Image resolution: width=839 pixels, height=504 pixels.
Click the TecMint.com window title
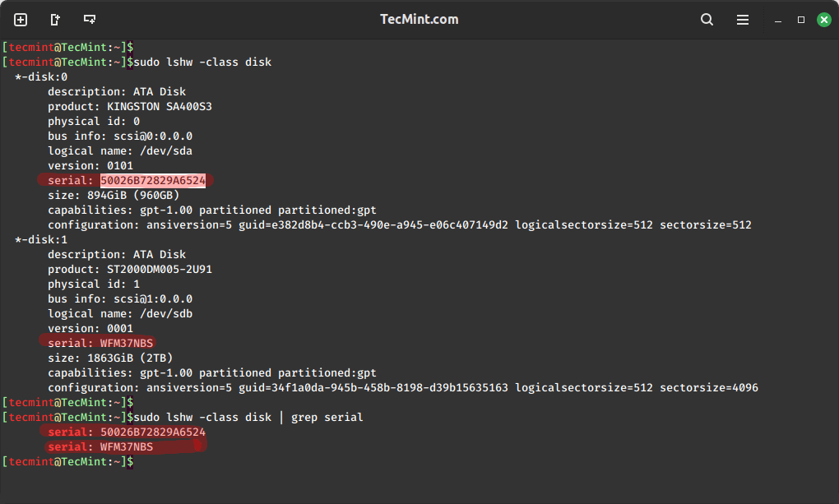pos(419,19)
